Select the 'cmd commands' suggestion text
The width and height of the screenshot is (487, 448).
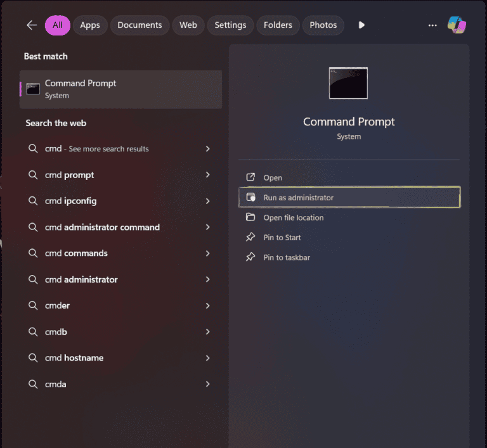coord(76,253)
